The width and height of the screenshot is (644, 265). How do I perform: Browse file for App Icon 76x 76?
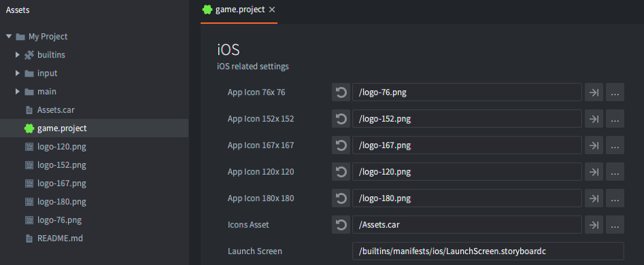pyautogui.click(x=615, y=92)
